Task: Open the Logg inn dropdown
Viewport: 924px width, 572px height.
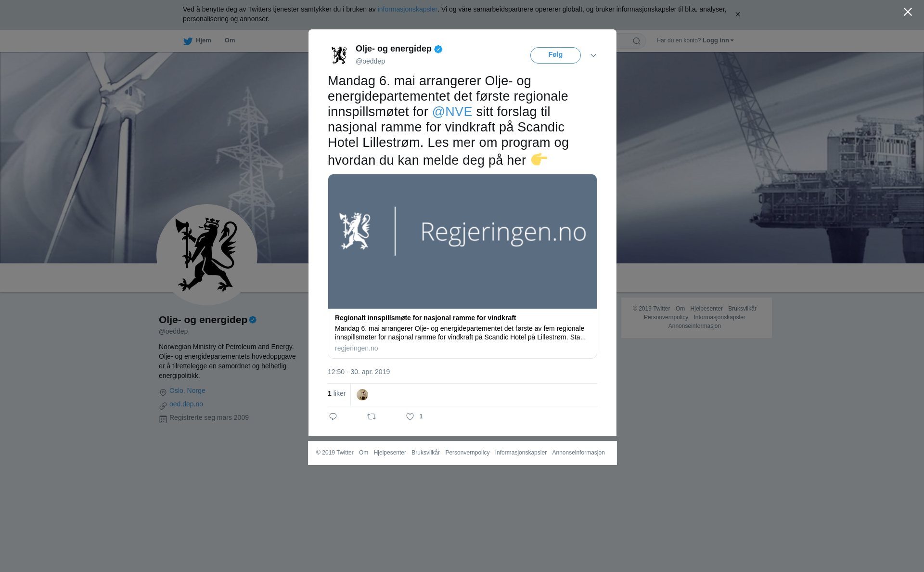Action: (718, 40)
